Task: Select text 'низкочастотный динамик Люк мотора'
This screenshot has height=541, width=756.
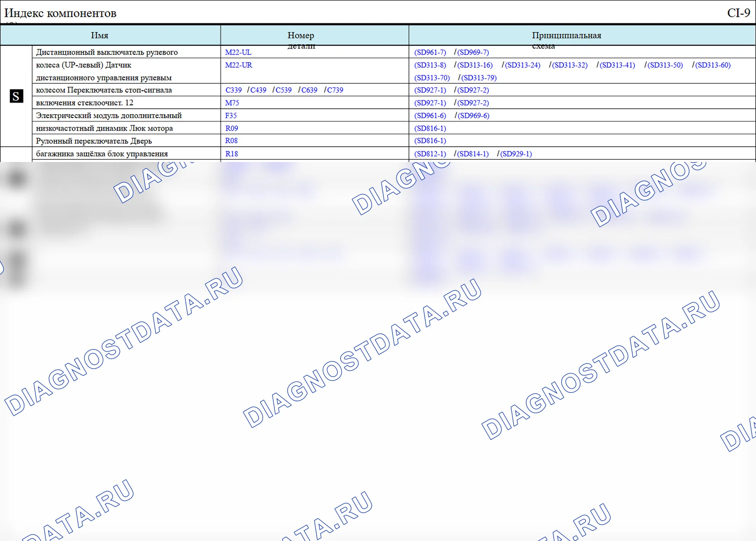Action: (104, 128)
